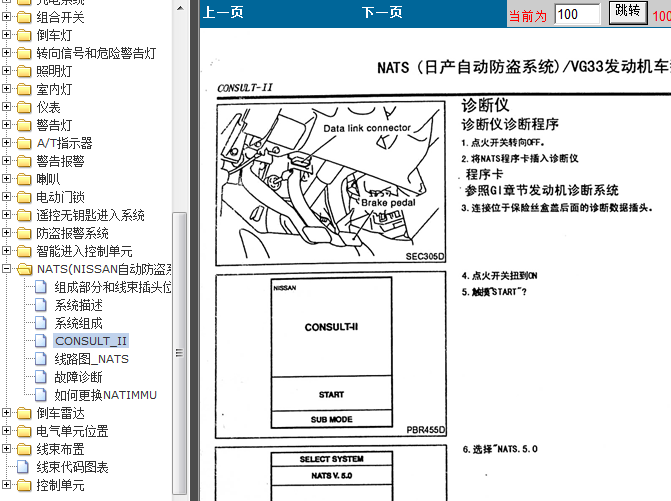This screenshot has width=671, height=501.
Task: Click the 遥控无钥匙进入系统 folder icon
Action: (x=24, y=215)
